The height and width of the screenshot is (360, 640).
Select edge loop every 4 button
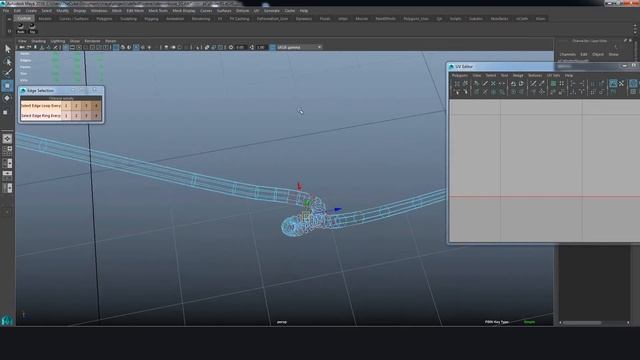pyautogui.click(x=96, y=106)
